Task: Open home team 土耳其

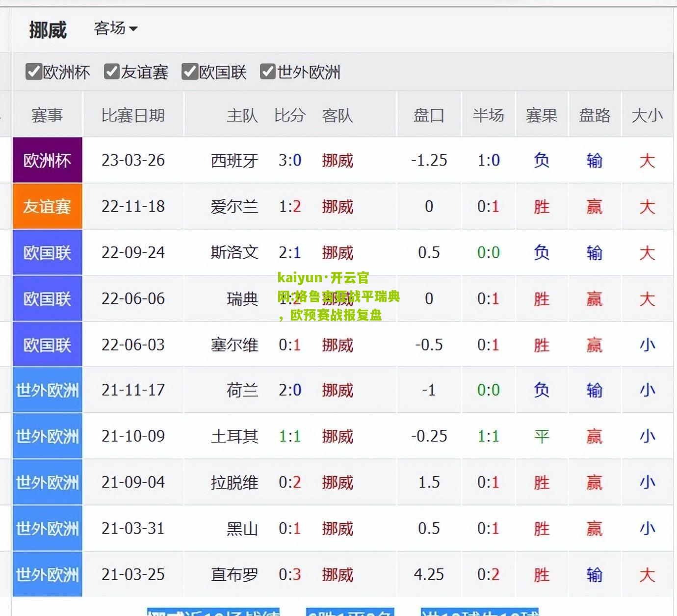Action: [x=234, y=436]
